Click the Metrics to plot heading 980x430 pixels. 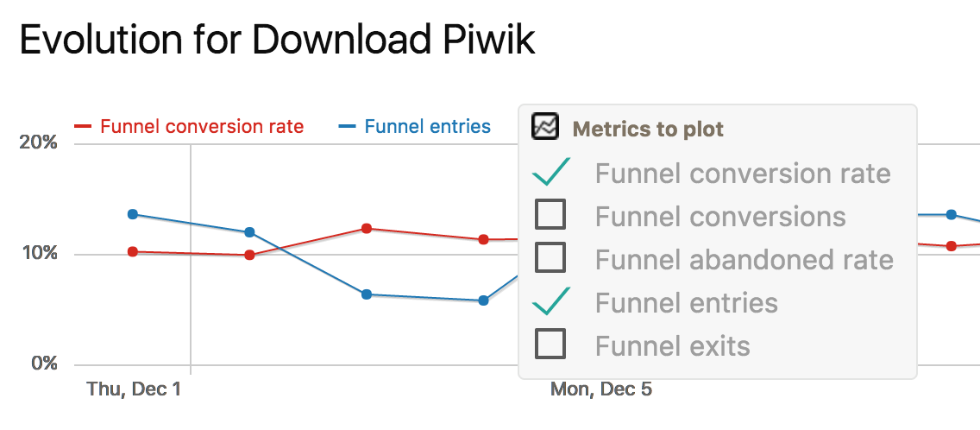(x=648, y=130)
